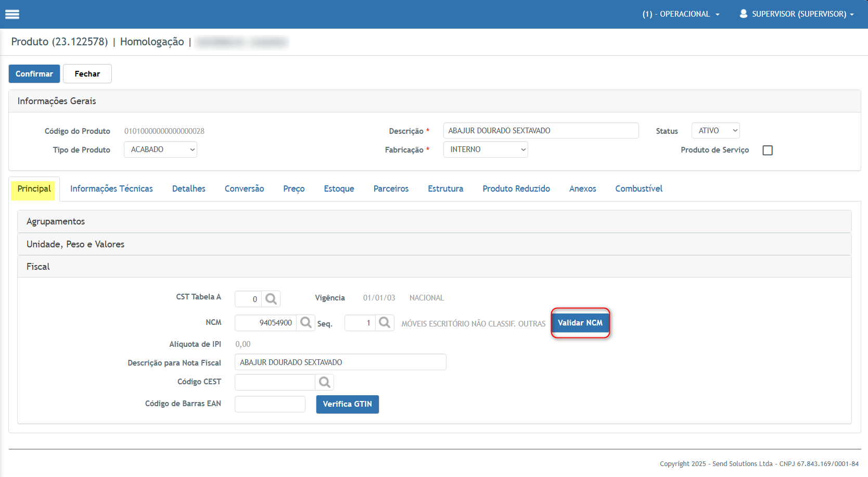Image resolution: width=868 pixels, height=477 pixels.
Task: Open the Combustível tab
Action: click(639, 189)
